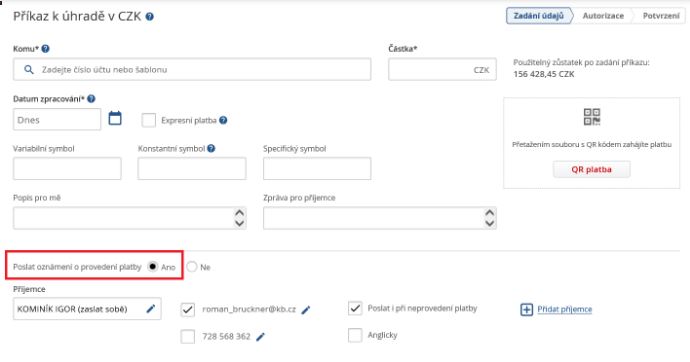This screenshot has height=362, width=690.
Task: Click help icon next to Příkaz k úhradě title
Action: click(150, 17)
